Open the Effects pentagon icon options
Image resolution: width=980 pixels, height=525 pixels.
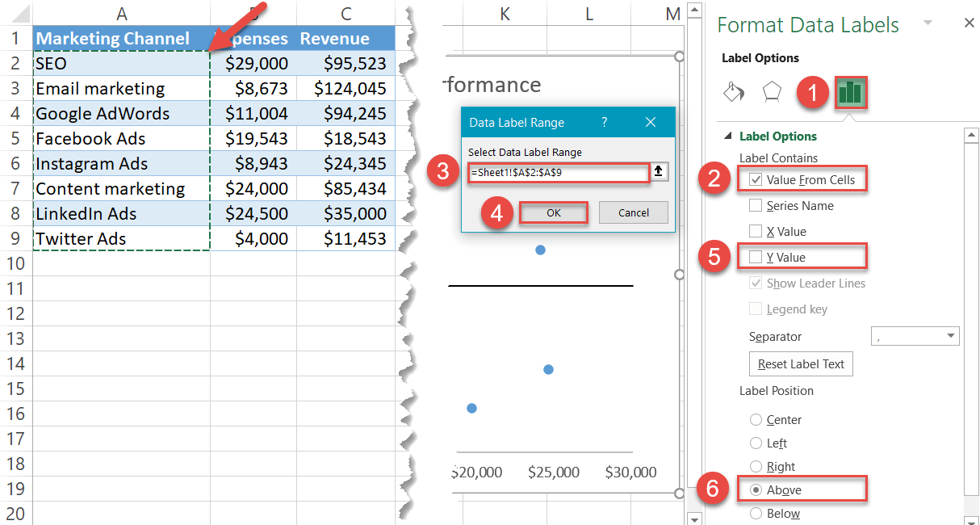tap(772, 92)
